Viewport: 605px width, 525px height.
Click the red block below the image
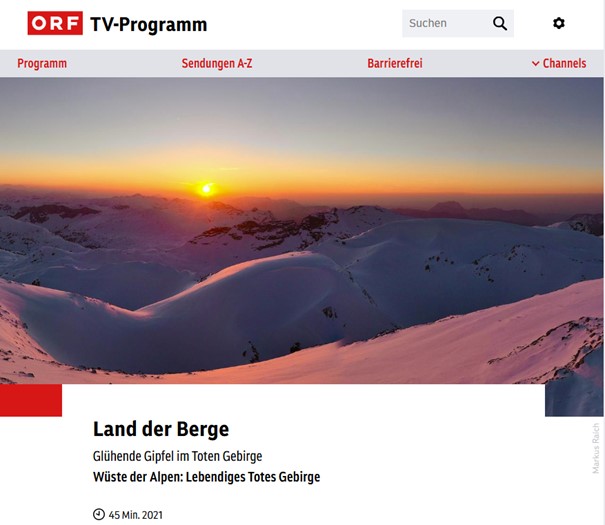pos(31,400)
